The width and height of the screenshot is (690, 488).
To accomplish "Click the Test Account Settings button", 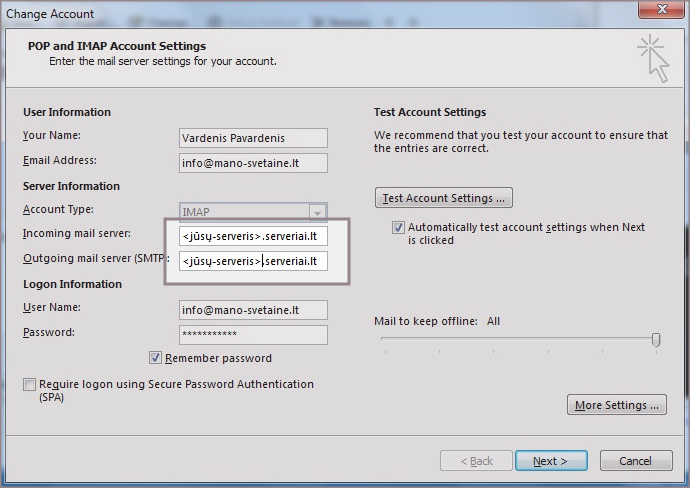I will pos(443,198).
